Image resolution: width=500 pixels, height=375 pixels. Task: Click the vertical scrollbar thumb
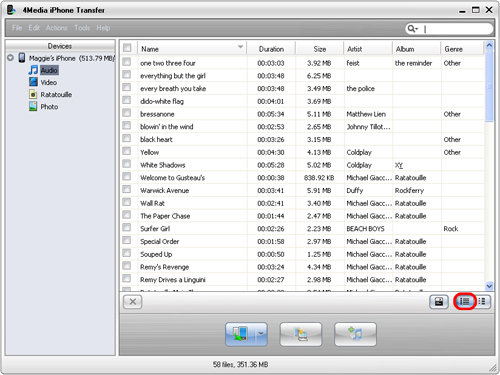coord(489,86)
